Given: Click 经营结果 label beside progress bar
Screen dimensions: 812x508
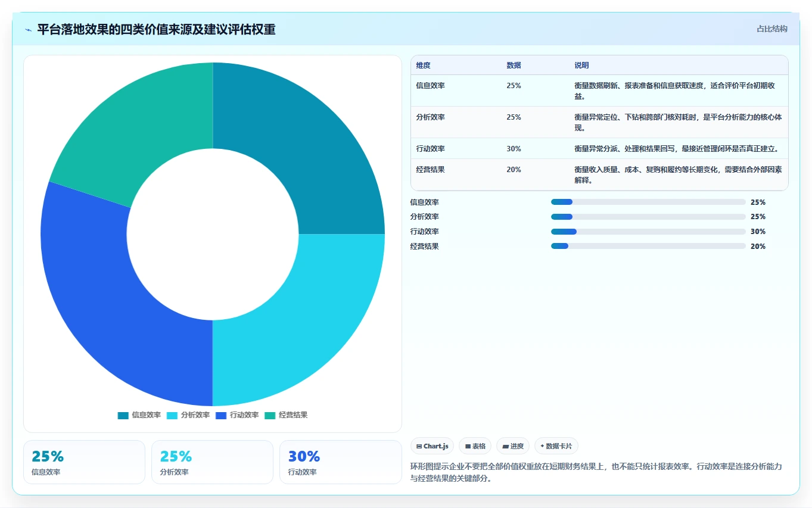Looking at the screenshot, I should pos(425,247).
